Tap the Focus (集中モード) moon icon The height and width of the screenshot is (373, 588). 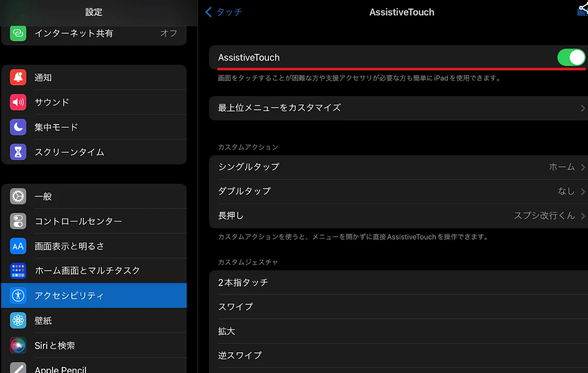pos(18,127)
